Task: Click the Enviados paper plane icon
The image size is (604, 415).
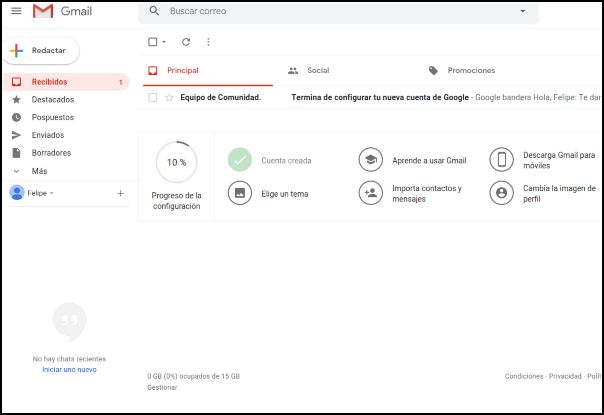Action: 16,135
